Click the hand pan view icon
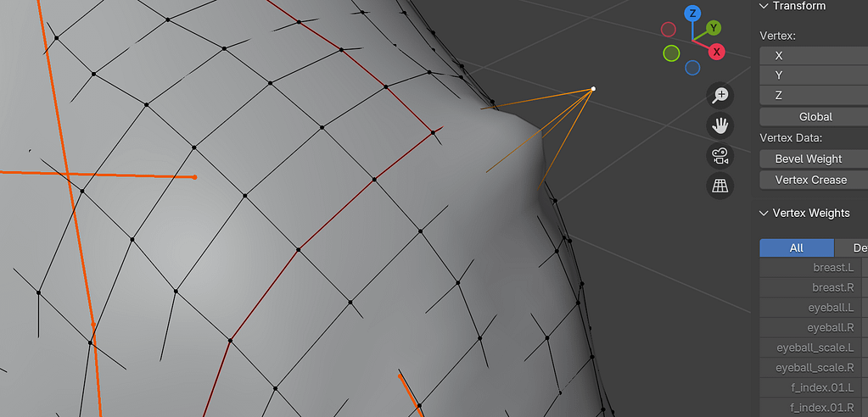 (720, 125)
